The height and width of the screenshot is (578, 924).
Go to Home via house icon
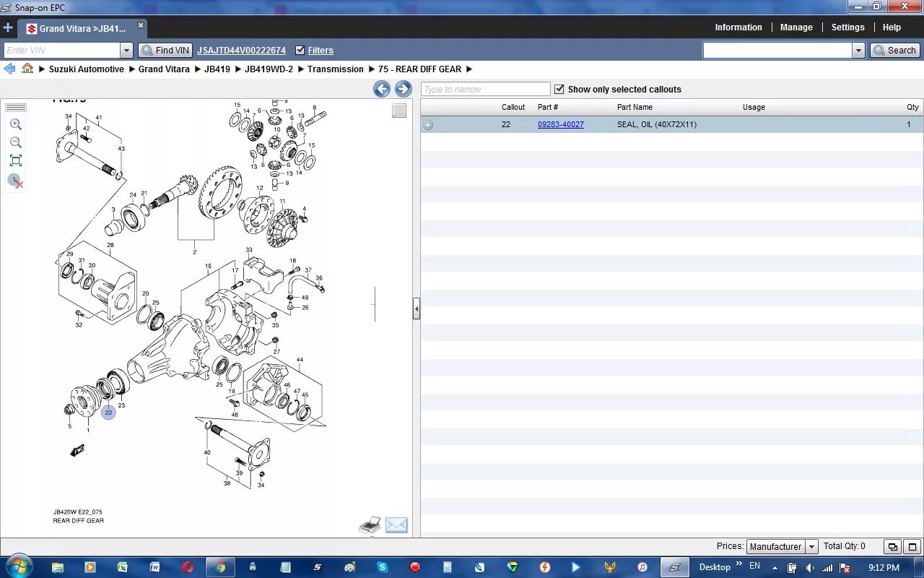coord(27,68)
